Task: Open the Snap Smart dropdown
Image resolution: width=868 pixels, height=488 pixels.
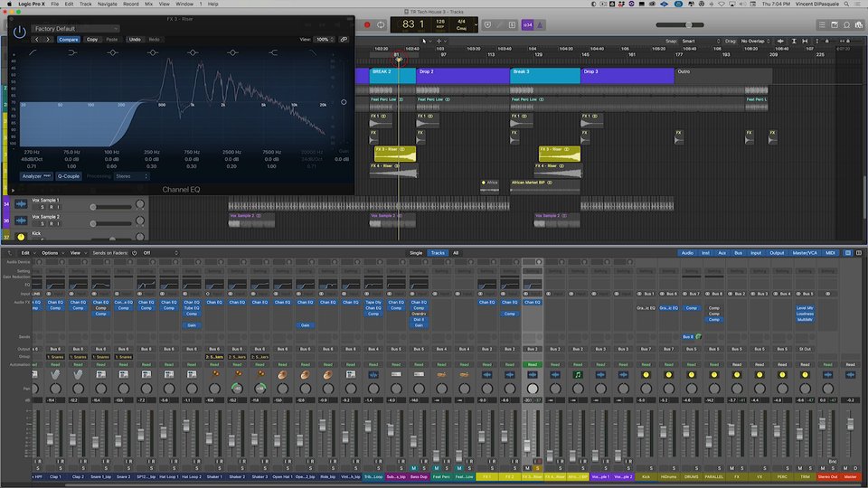Action: tap(701, 41)
